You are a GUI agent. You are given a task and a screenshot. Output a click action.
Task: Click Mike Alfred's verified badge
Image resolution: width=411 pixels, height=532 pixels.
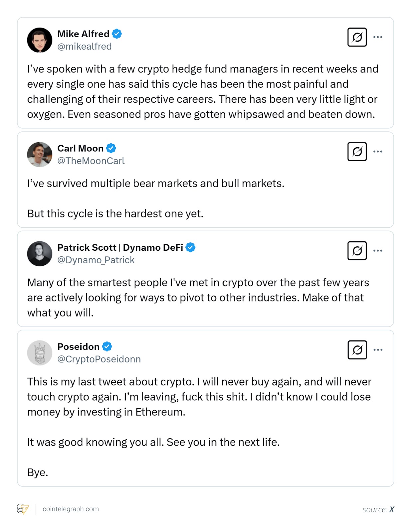click(117, 34)
